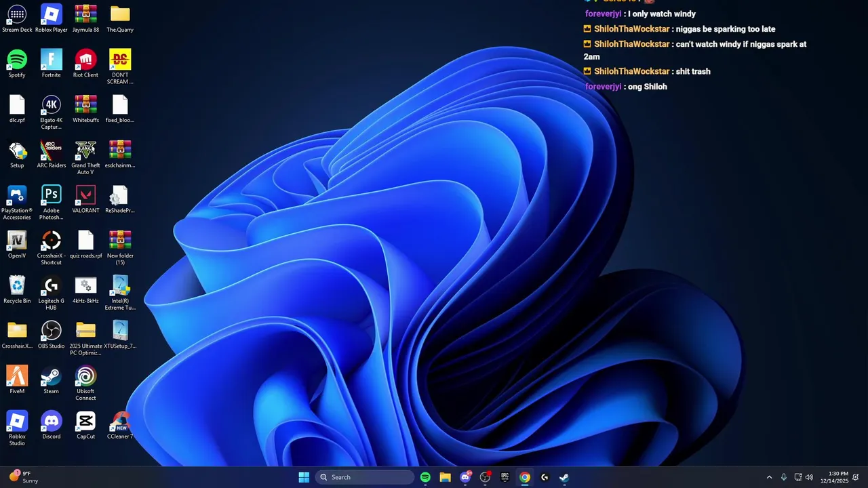Launch the Roblox Player desktop icon

point(52,18)
